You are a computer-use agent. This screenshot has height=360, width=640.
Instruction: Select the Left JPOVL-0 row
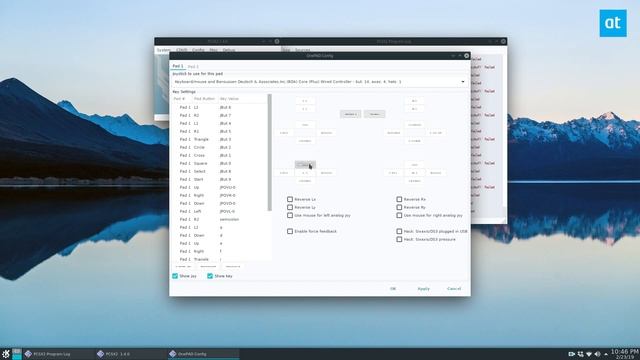coord(220,211)
